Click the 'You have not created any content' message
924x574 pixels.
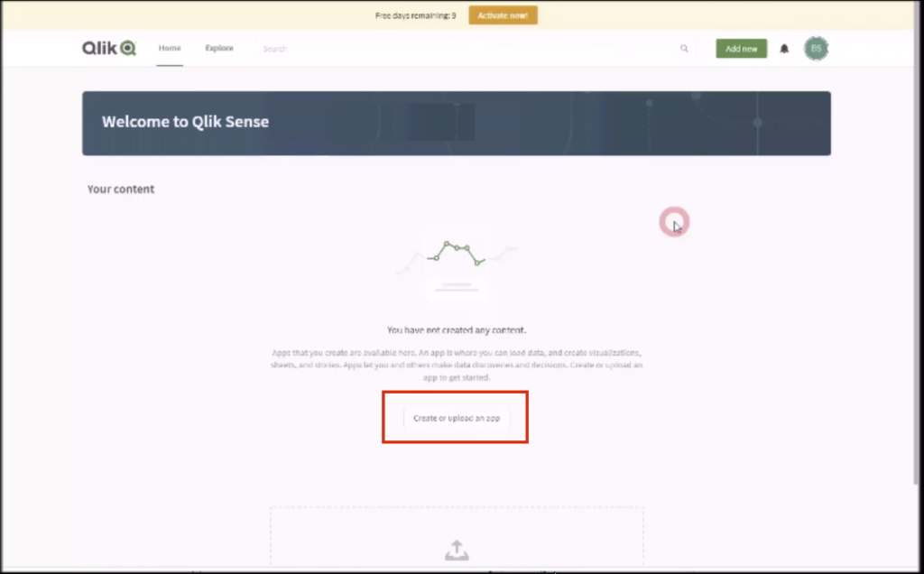click(457, 330)
